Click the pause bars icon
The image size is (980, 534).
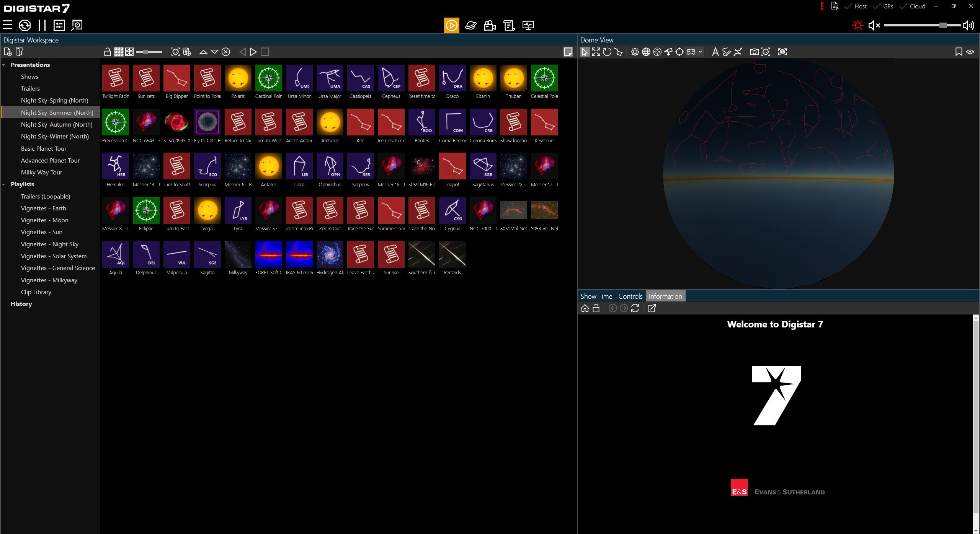(42, 25)
